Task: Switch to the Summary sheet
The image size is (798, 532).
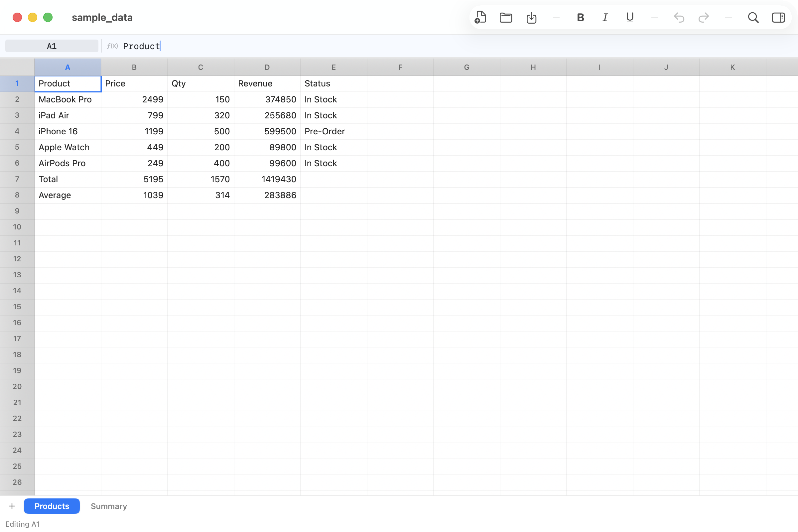Action: pyautogui.click(x=109, y=506)
